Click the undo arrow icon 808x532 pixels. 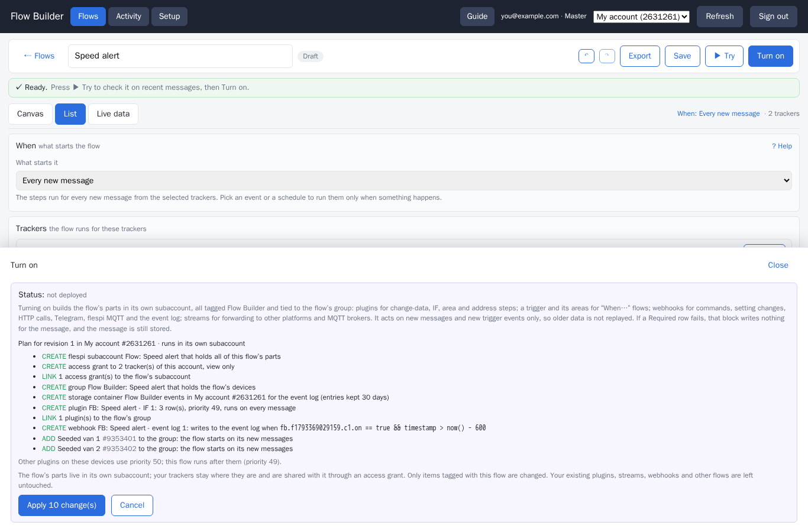point(586,56)
